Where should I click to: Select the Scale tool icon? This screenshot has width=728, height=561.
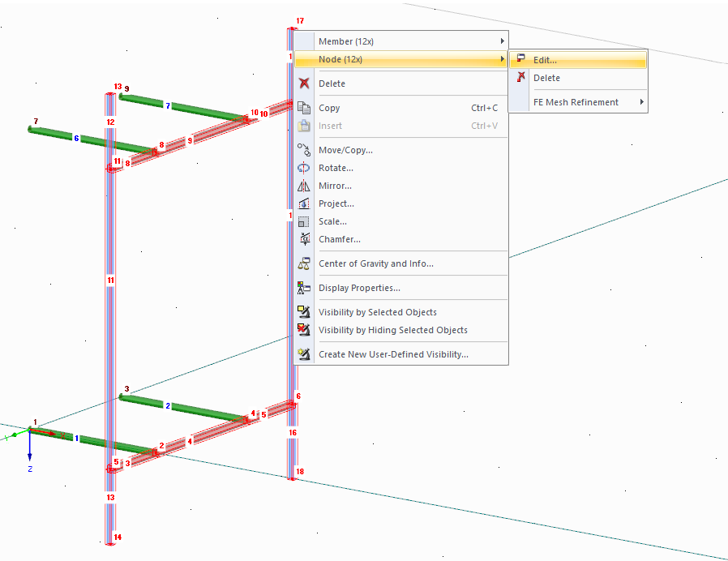pos(303,221)
